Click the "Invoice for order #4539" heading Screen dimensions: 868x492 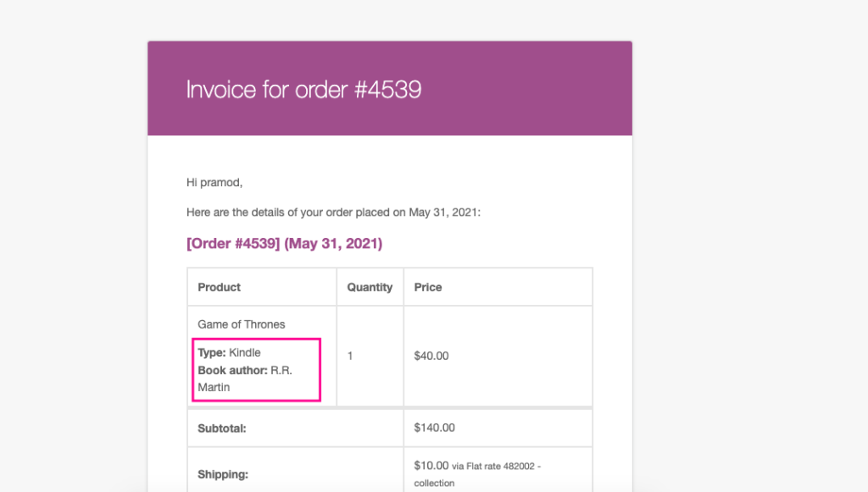(303, 89)
